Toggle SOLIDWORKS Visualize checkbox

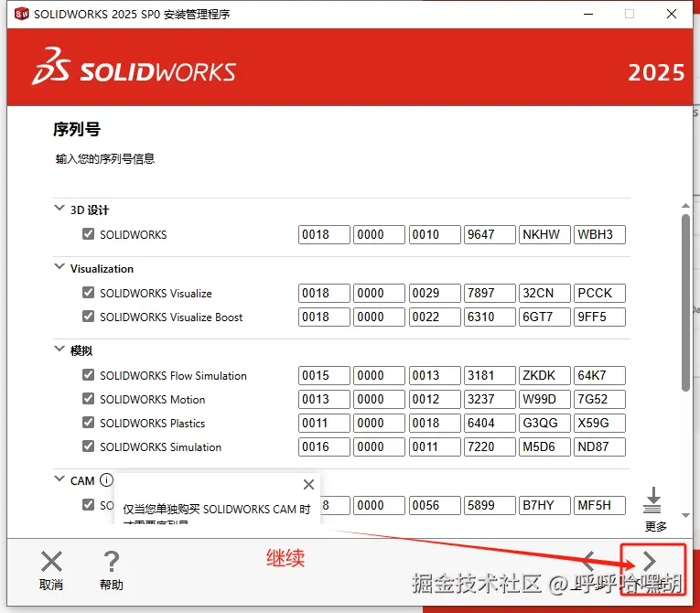coord(89,293)
